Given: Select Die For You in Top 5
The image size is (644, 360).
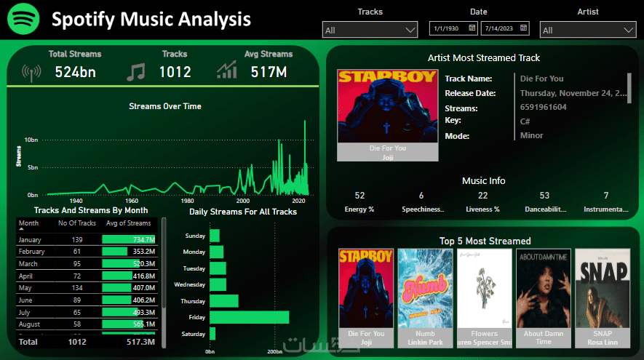Looking at the screenshot, I should click(x=366, y=297).
